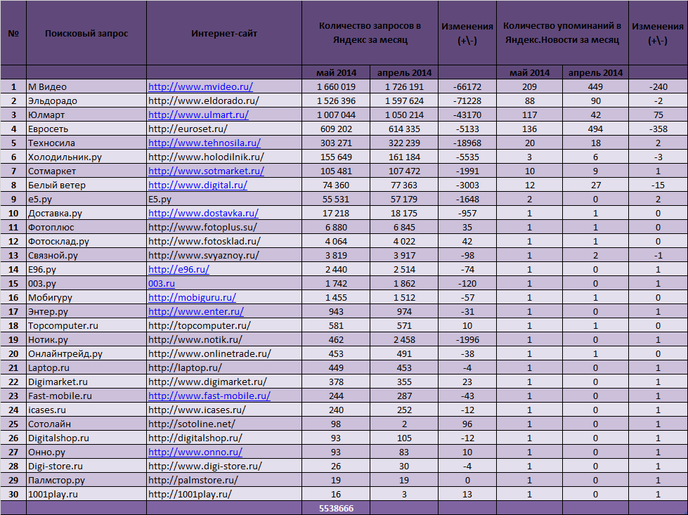Select the http://www.fotosklad.ru/ cell
Image resolution: width=688 pixels, height=515 pixels.
point(224,241)
